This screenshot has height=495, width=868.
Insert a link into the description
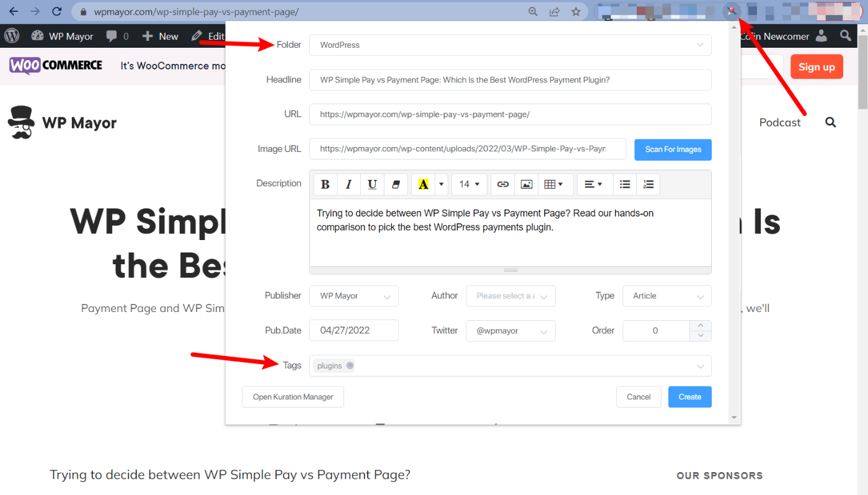click(503, 184)
